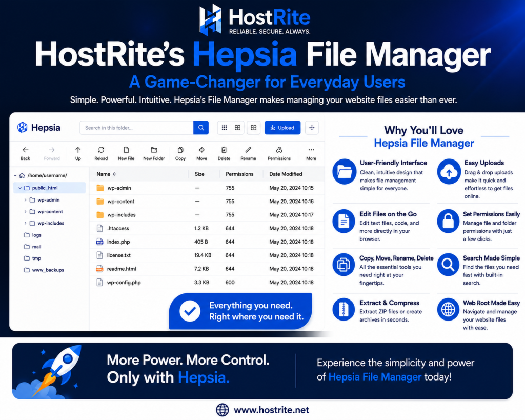Click the Web Root Made Easy globe icon
The height and width of the screenshot is (420, 525).
click(448, 309)
